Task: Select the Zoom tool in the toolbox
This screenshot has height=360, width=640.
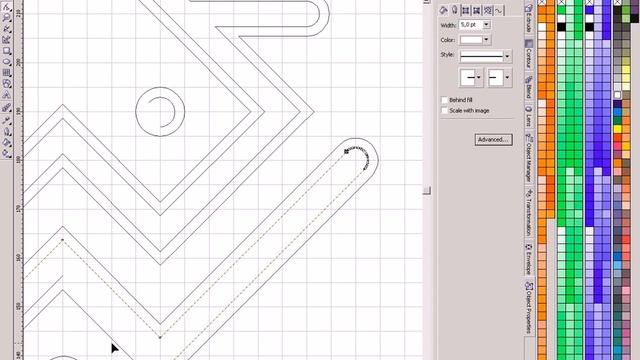Action: pyautogui.click(x=7, y=18)
